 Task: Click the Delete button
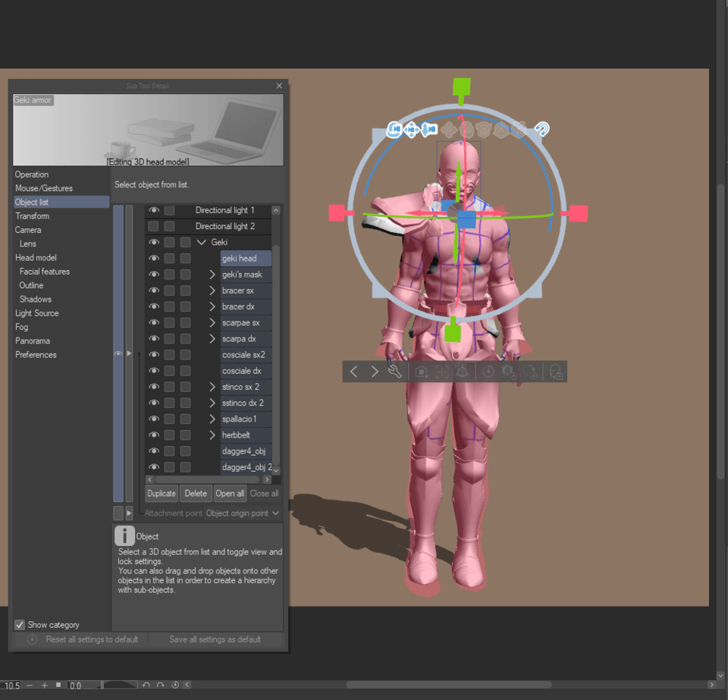[196, 494]
